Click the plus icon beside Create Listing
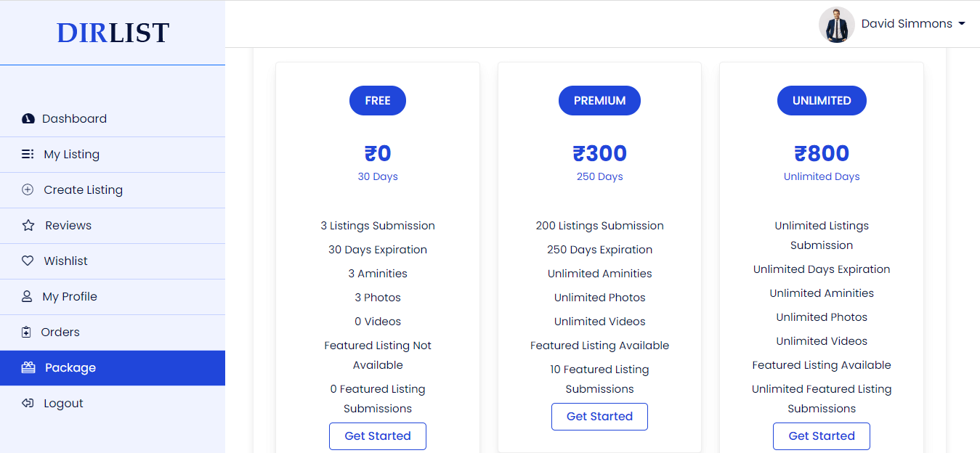Image resolution: width=980 pixels, height=453 pixels. point(28,189)
